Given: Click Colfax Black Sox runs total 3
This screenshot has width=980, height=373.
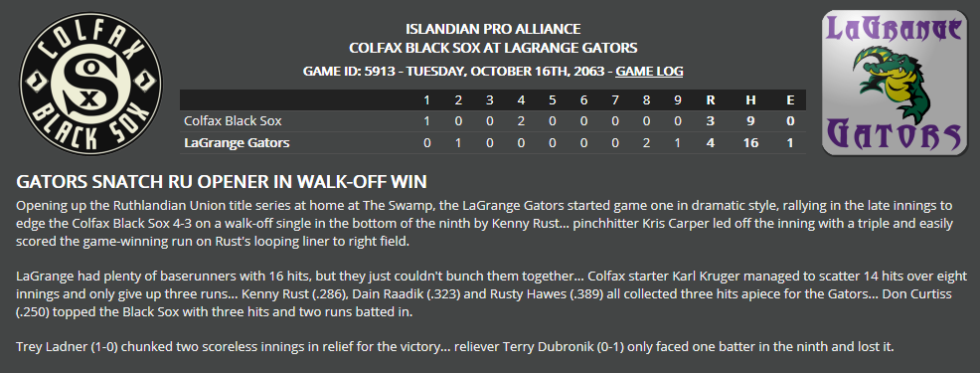Looking at the screenshot, I should (710, 120).
